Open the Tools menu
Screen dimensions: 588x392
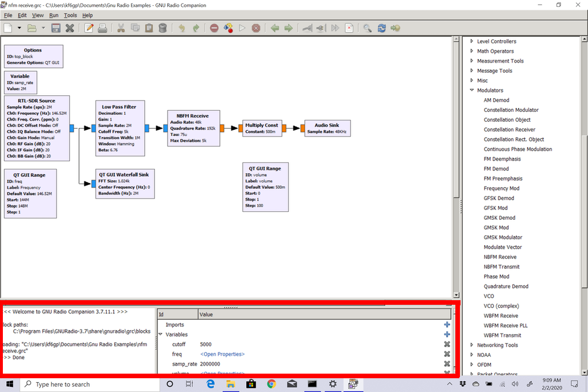click(x=70, y=15)
